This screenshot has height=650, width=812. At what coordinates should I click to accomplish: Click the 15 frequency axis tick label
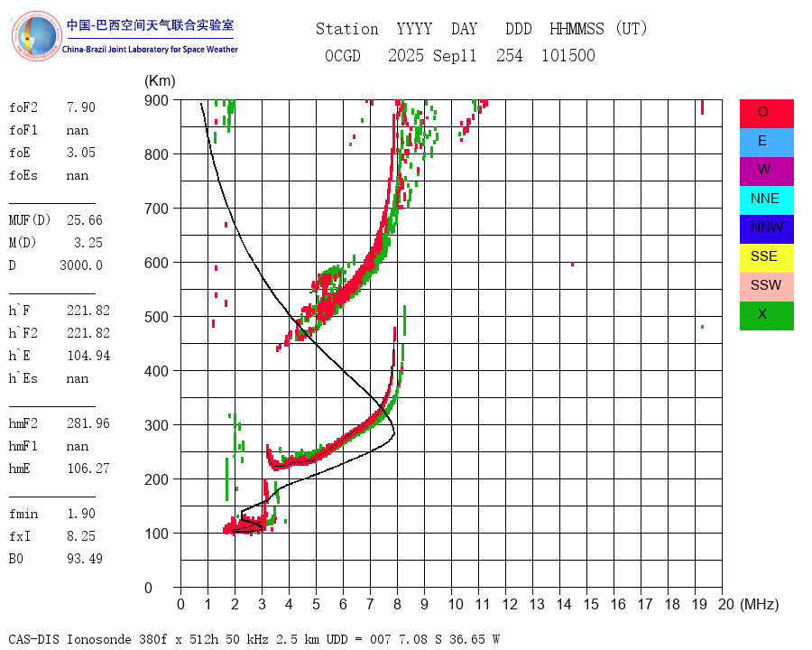tap(591, 604)
